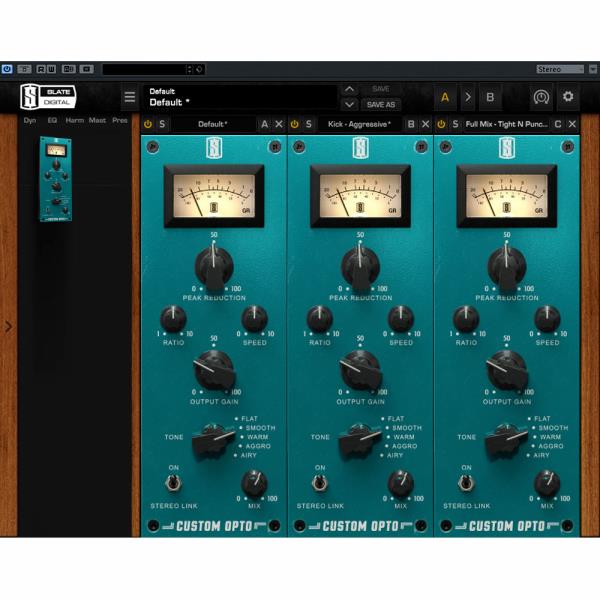Click the SAVE preset button

tap(381, 89)
